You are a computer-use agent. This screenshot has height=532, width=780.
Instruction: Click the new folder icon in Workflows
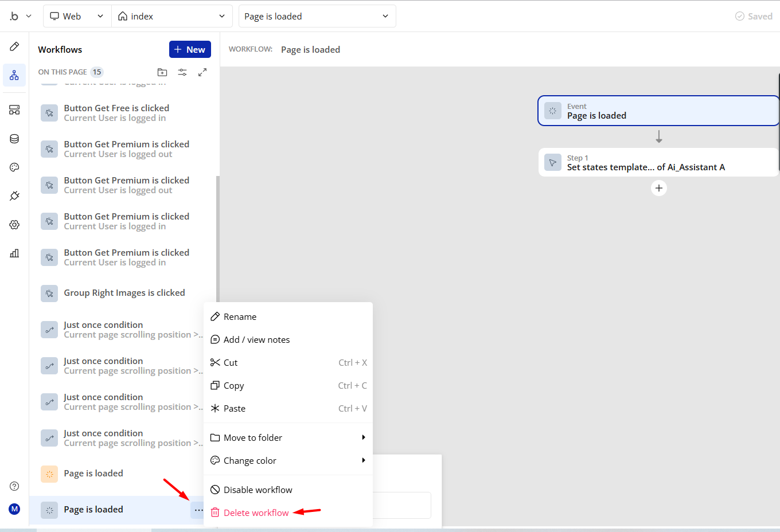162,72
